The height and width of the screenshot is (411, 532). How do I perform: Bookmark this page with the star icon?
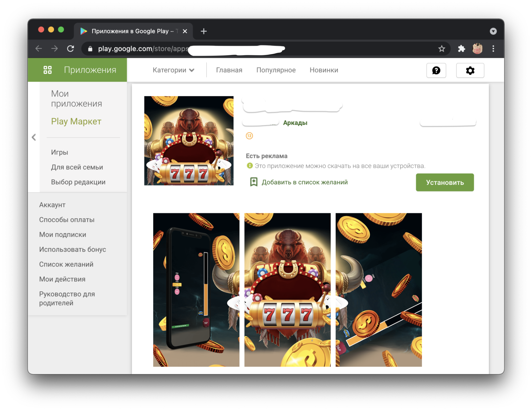(x=442, y=49)
